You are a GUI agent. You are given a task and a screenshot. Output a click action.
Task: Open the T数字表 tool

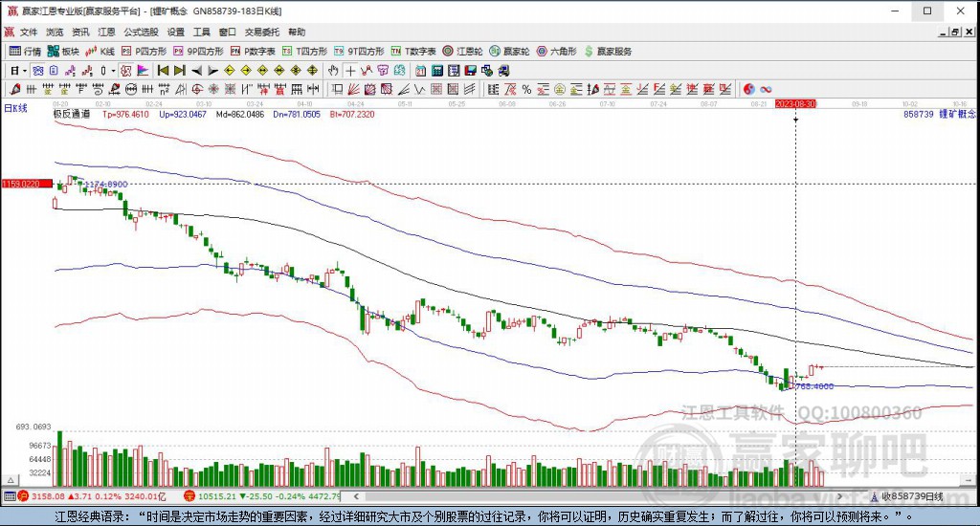[413, 52]
